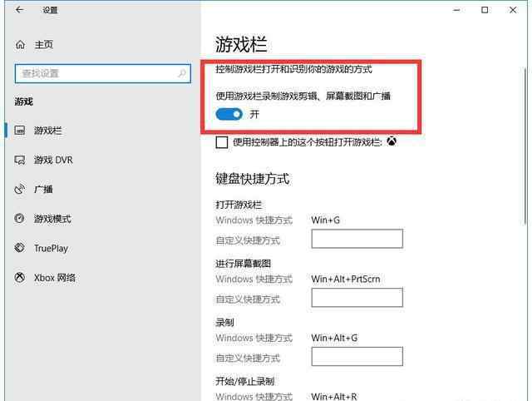This screenshot has height=401, width=532.
Task: Go to Xbox 网络 settings page
Action: pyautogui.click(x=55, y=278)
